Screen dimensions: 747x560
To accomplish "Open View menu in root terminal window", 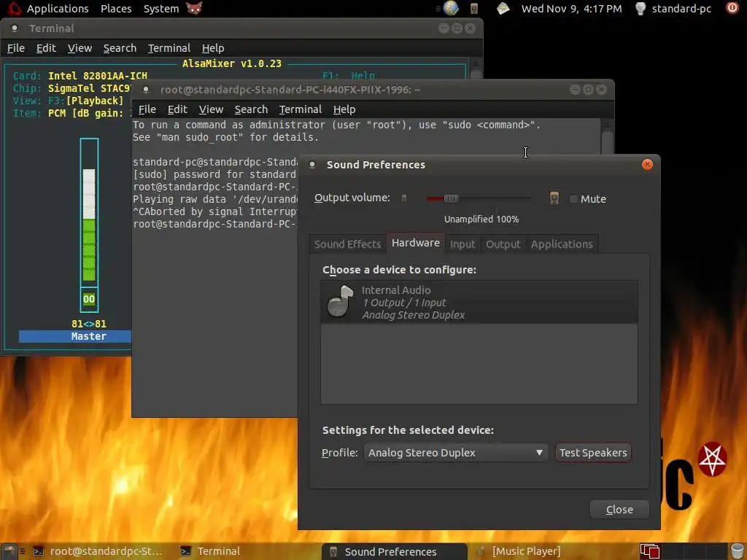I will click(x=211, y=109).
